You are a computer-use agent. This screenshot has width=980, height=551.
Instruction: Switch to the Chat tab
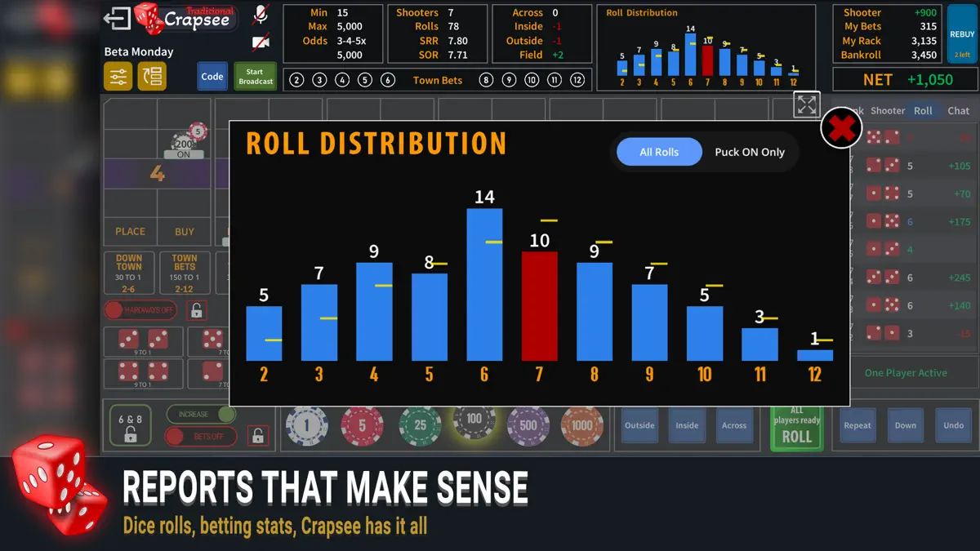(x=959, y=111)
